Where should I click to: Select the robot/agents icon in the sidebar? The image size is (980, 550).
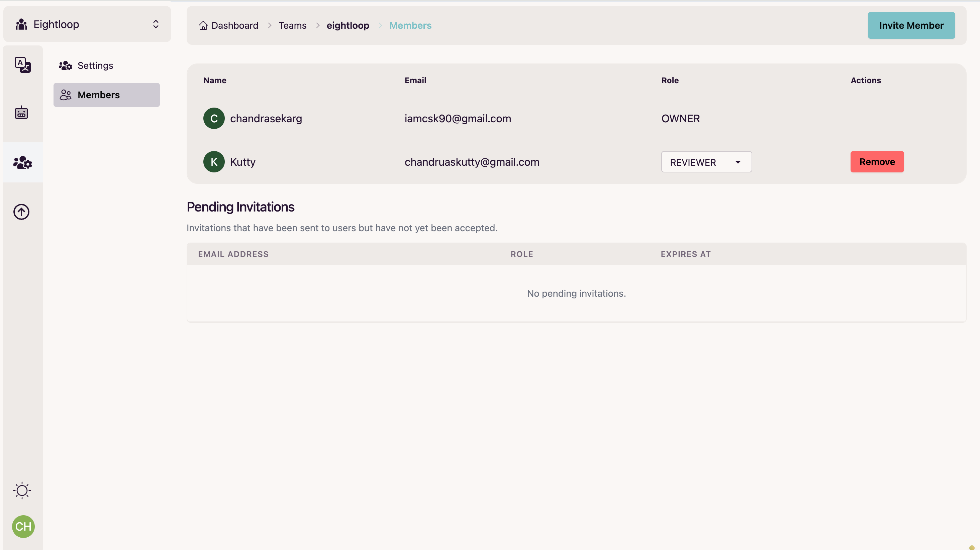tap(22, 113)
